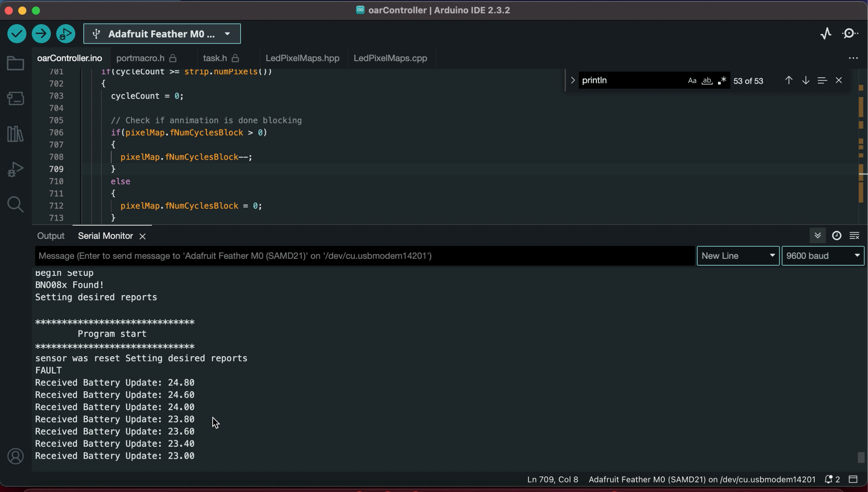The height and width of the screenshot is (492, 868).
Task: Click the Serial Monitor vertical scrollbar thumb
Action: click(861, 457)
